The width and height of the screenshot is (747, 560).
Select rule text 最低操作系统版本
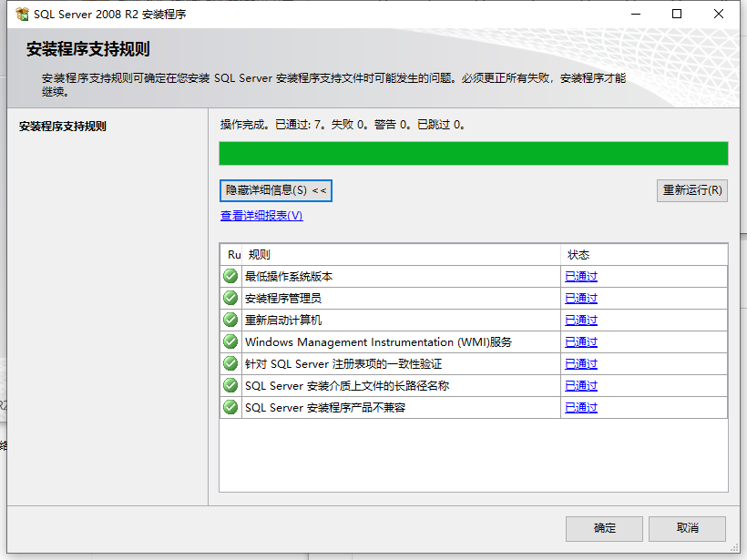coord(289,277)
